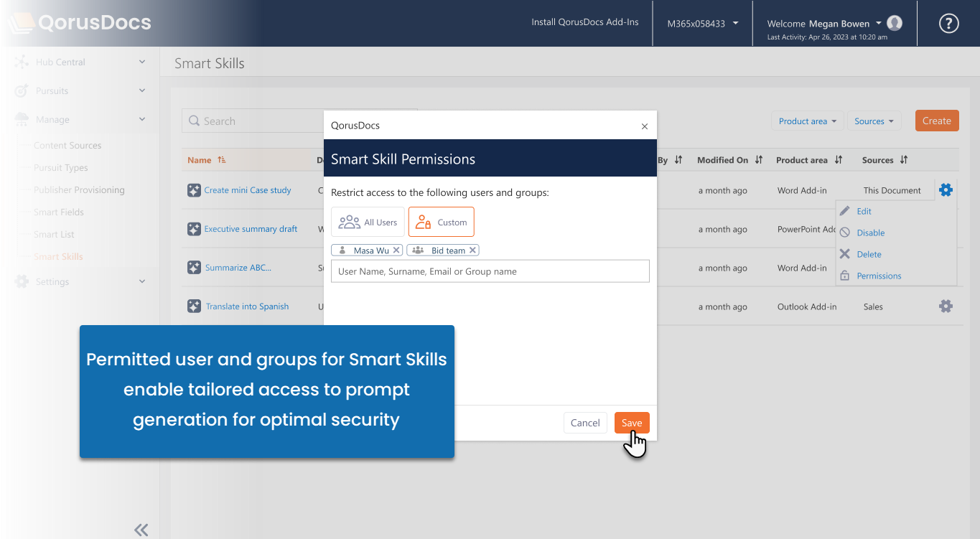Click the user or group name field

(490, 271)
